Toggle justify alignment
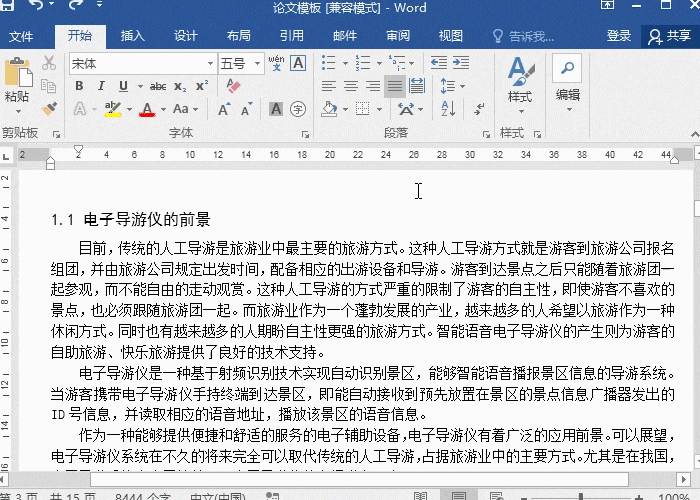This screenshot has height=500, width=700. click(x=395, y=86)
